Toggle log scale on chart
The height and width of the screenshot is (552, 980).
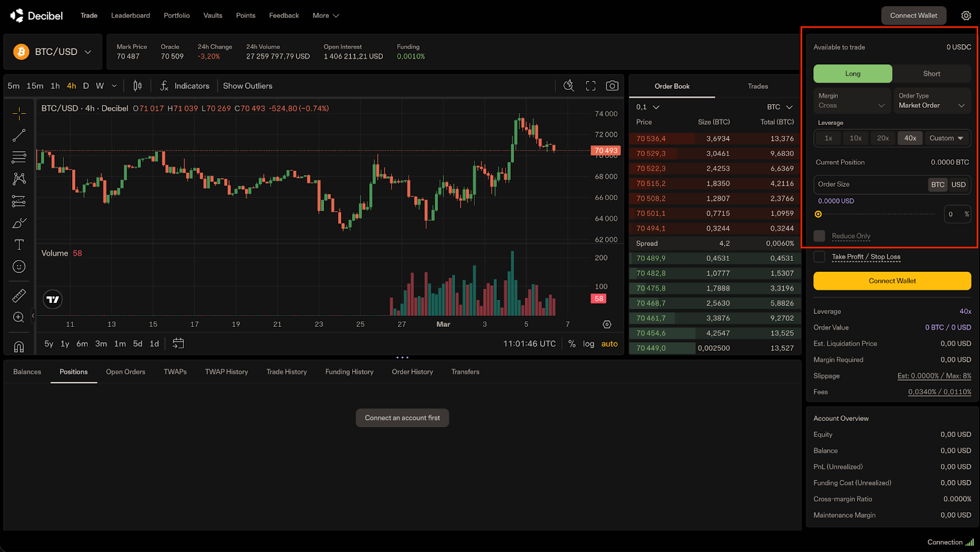[x=589, y=344]
